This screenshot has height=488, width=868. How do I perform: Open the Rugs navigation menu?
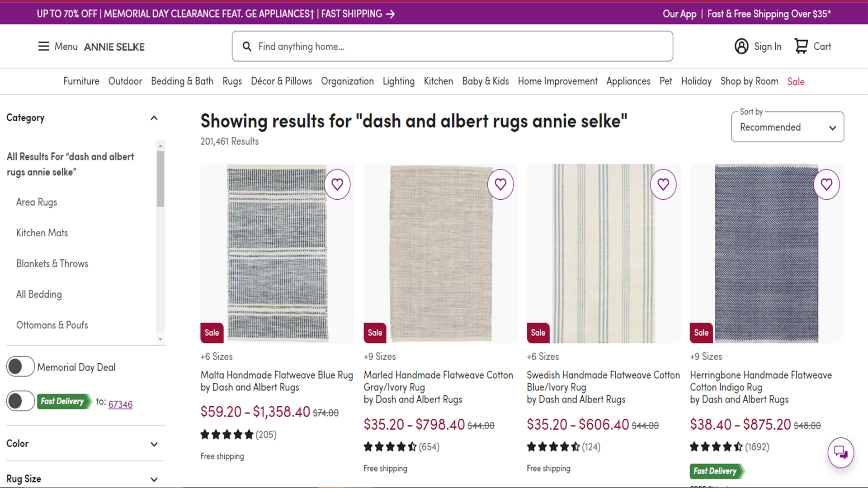click(232, 81)
